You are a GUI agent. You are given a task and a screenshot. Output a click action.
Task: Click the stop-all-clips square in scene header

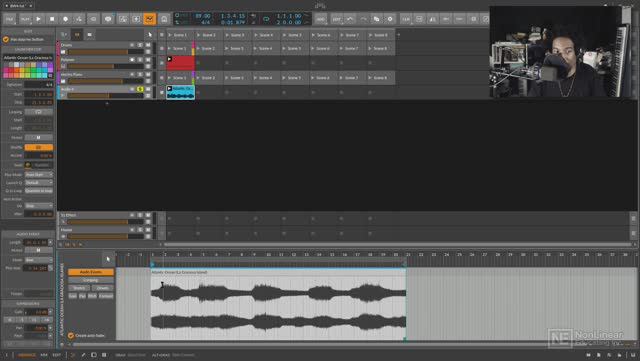162,35
